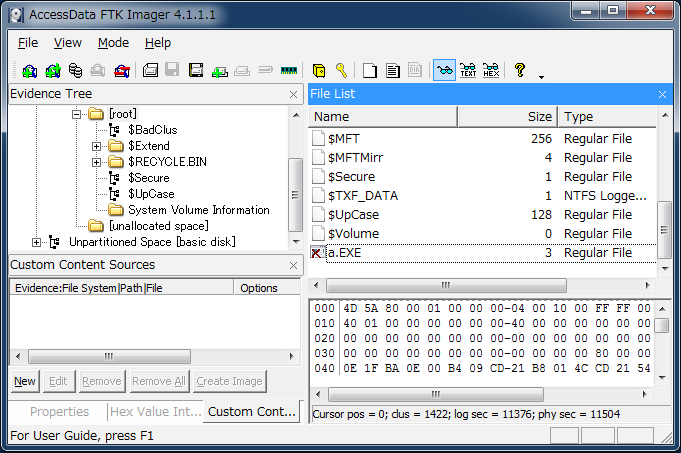Select the System Volume Information folder
Viewport: 681px width, 453px height.
[x=198, y=210]
